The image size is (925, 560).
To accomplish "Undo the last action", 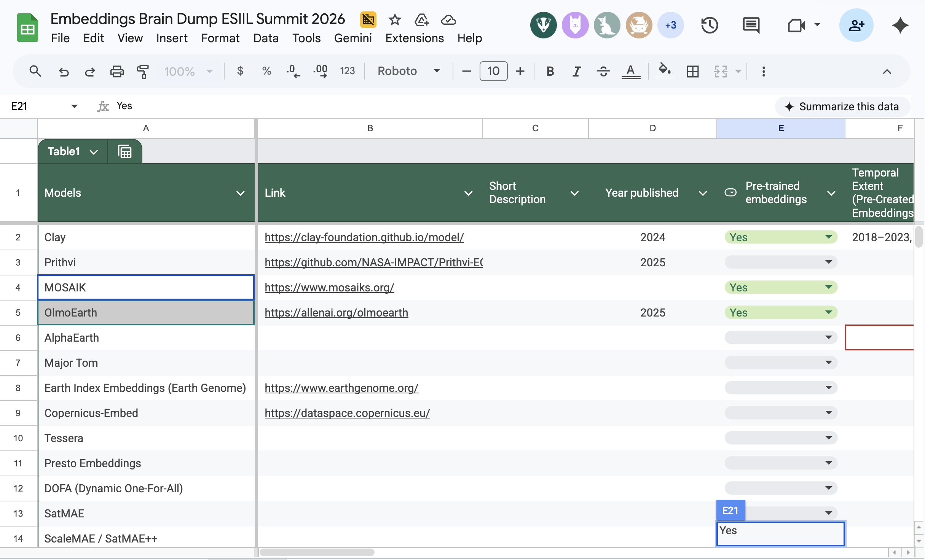I will (64, 71).
